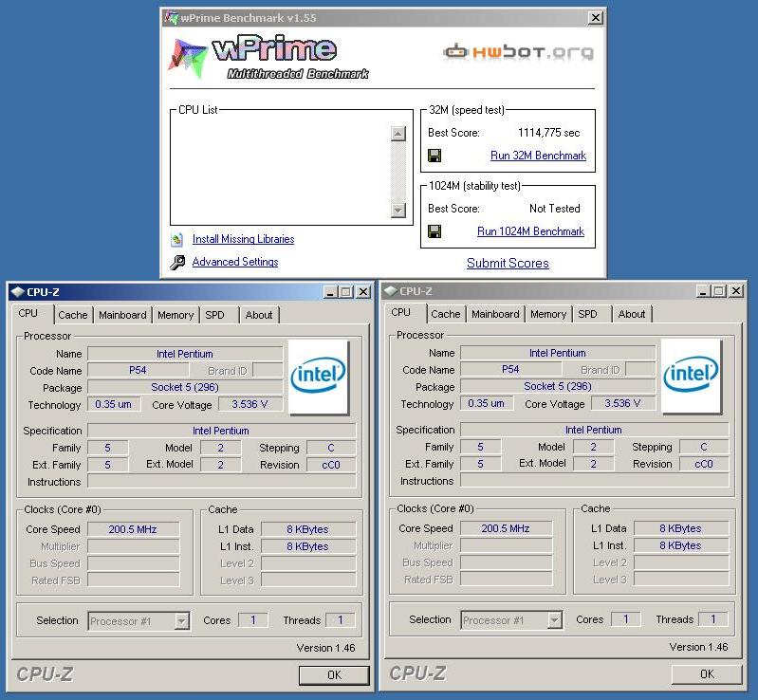Click the CPU List scrollbar down arrow
Viewport: 758px width, 700px height.
397,211
